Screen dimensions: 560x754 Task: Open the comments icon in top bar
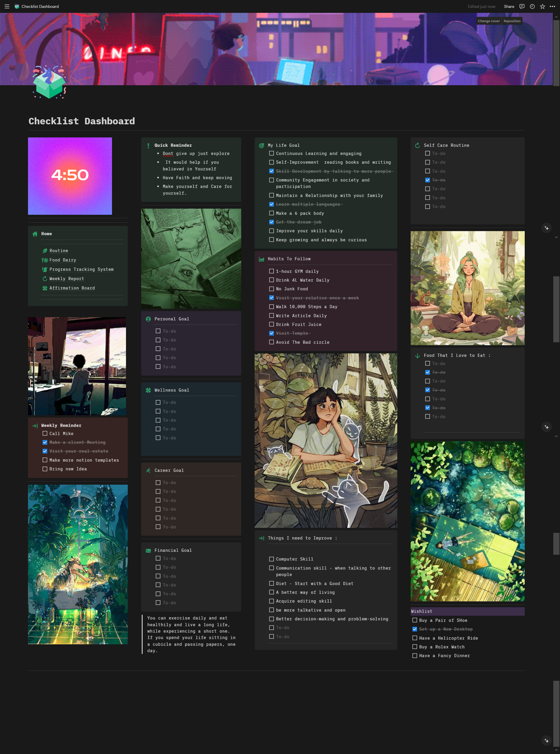522,6
